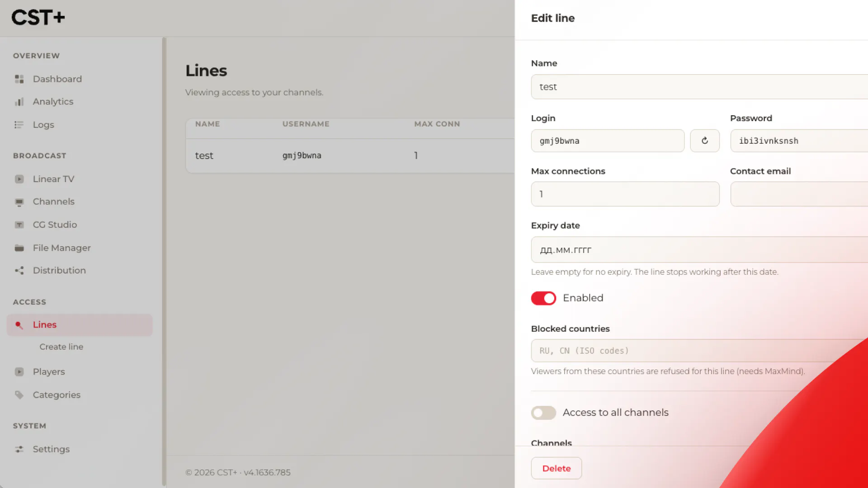Screen dimensions: 868x488
Task: Click the Lines page heading
Action: coord(206,70)
